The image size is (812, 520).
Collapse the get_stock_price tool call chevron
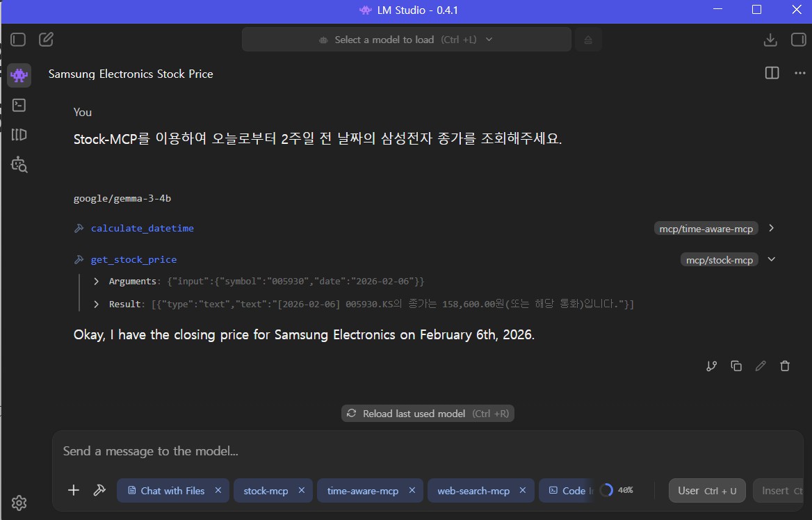coord(771,259)
